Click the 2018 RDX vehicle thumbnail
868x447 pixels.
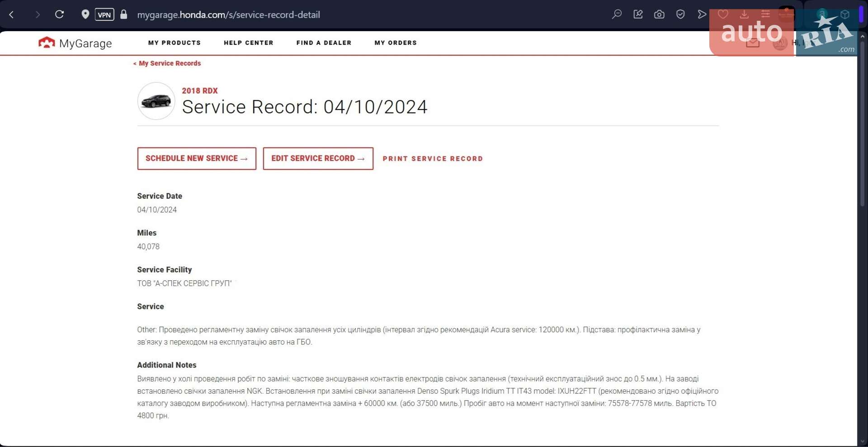point(156,101)
